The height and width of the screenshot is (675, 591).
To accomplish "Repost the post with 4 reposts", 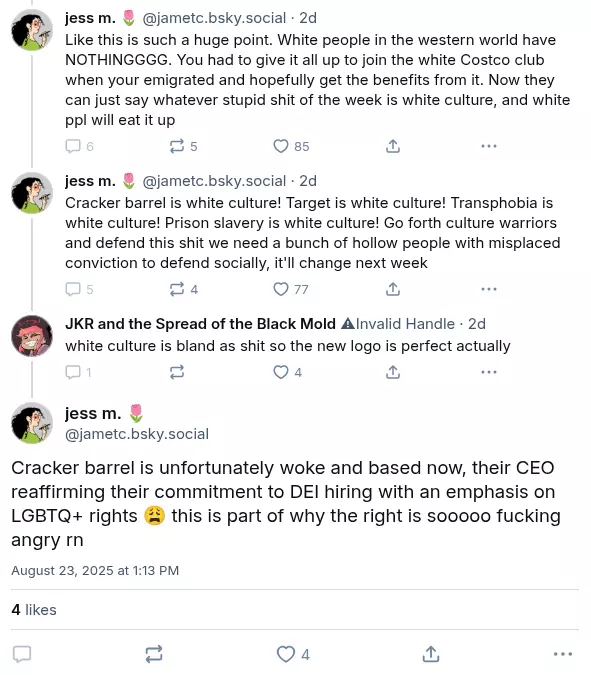I will pyautogui.click(x=184, y=289).
